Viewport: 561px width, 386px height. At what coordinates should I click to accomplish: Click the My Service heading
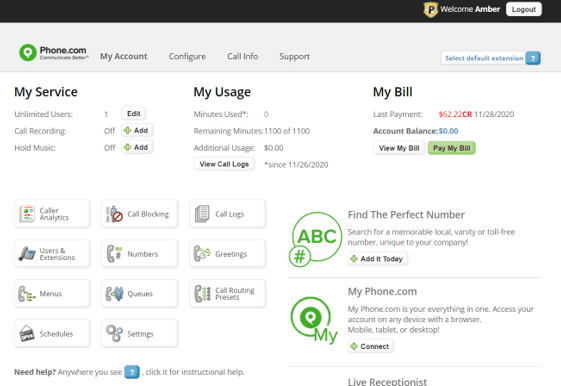coord(46,92)
